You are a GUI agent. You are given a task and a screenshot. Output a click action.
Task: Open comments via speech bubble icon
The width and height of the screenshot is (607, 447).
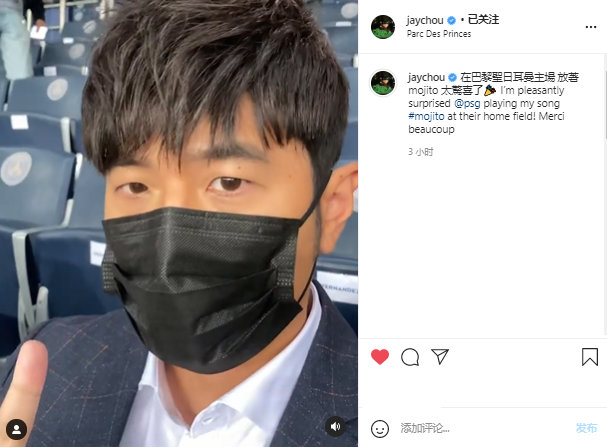tap(410, 357)
